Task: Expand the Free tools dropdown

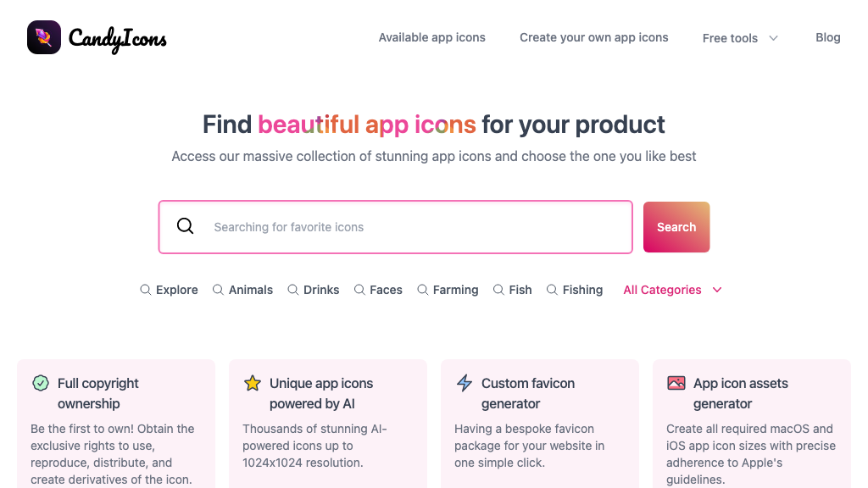Action: pos(740,37)
